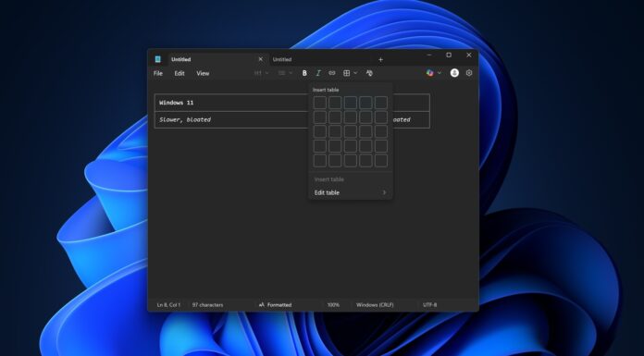Maximize the Notepad window

(449, 55)
